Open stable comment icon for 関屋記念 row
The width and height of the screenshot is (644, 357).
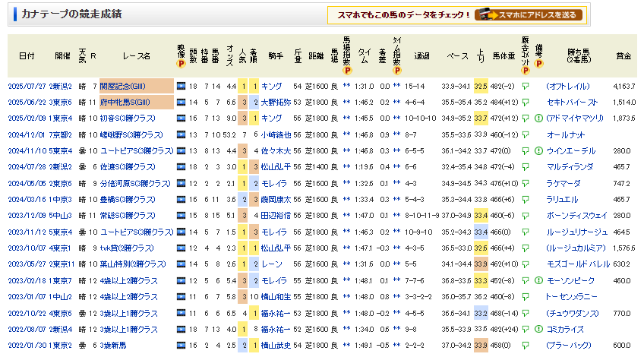525,87
